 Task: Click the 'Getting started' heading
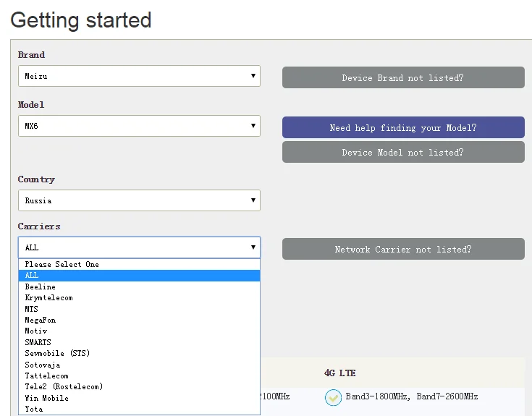(81, 20)
